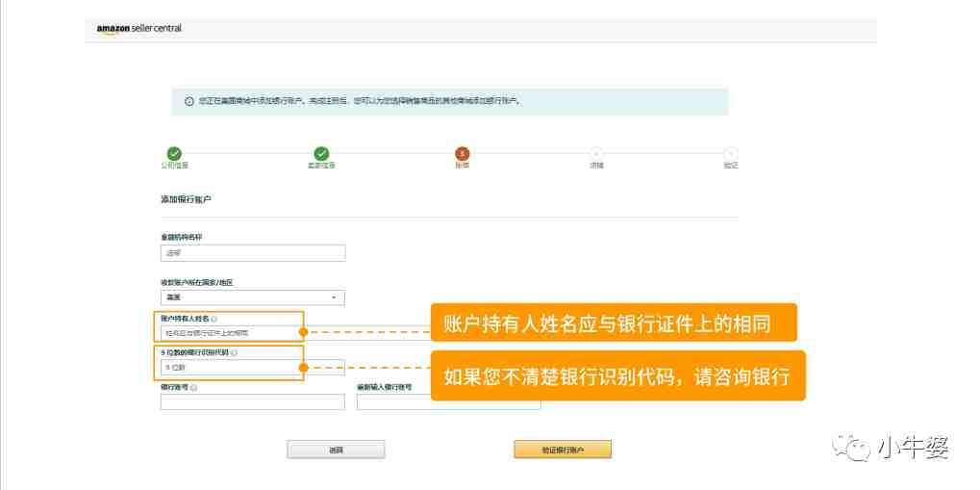
Task: Open info tooltip beside 银行账号 label
Action: 193,388
